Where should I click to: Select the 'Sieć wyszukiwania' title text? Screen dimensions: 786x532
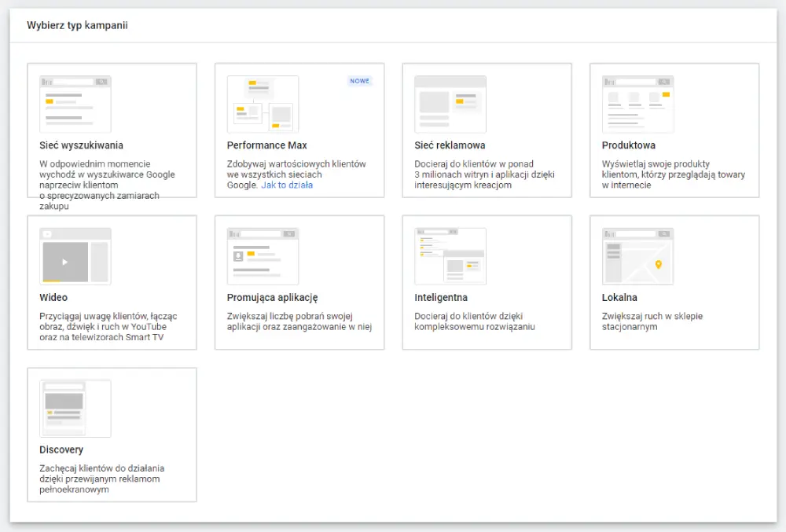81,145
